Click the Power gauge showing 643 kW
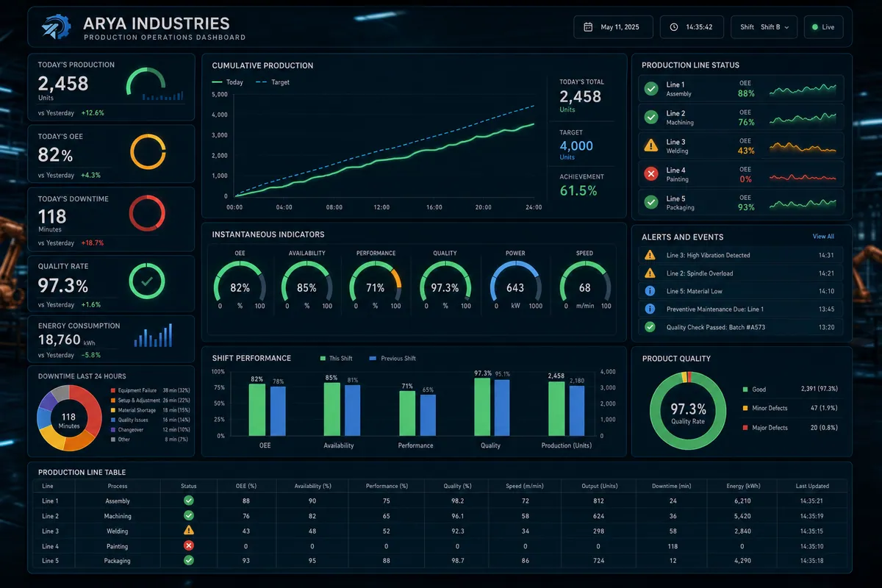 pyautogui.click(x=515, y=284)
